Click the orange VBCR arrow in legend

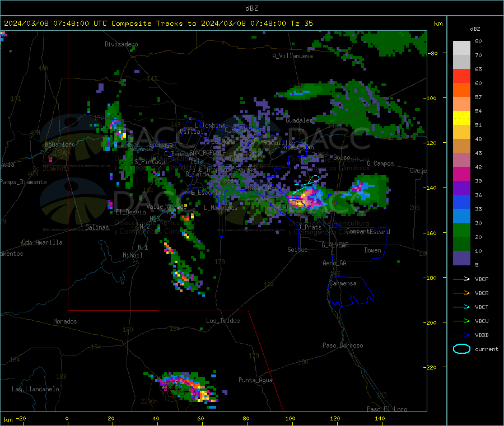tap(461, 293)
